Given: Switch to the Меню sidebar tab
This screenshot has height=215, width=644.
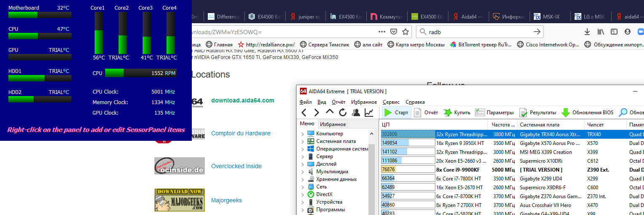Looking at the screenshot, I should [x=307, y=124].
